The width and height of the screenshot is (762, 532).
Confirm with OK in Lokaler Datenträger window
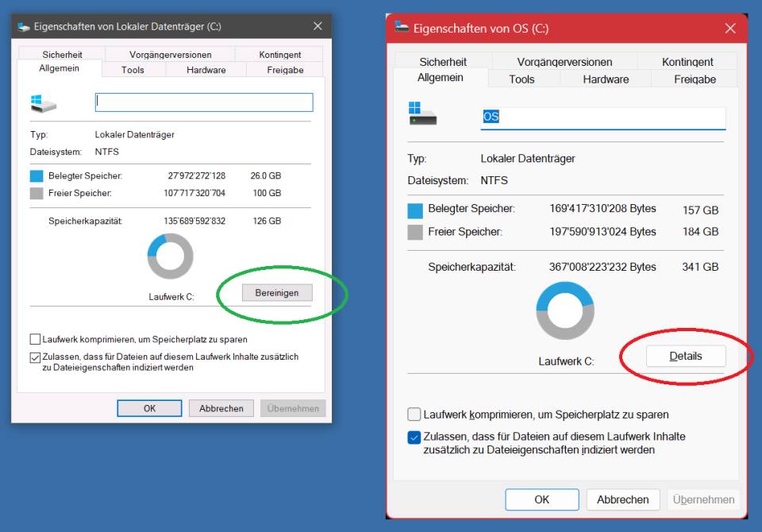(x=150, y=408)
